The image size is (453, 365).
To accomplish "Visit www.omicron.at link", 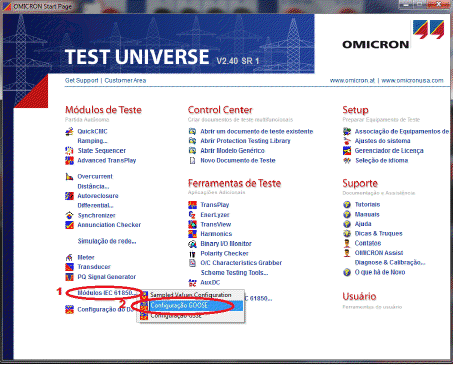I will pos(352,80).
